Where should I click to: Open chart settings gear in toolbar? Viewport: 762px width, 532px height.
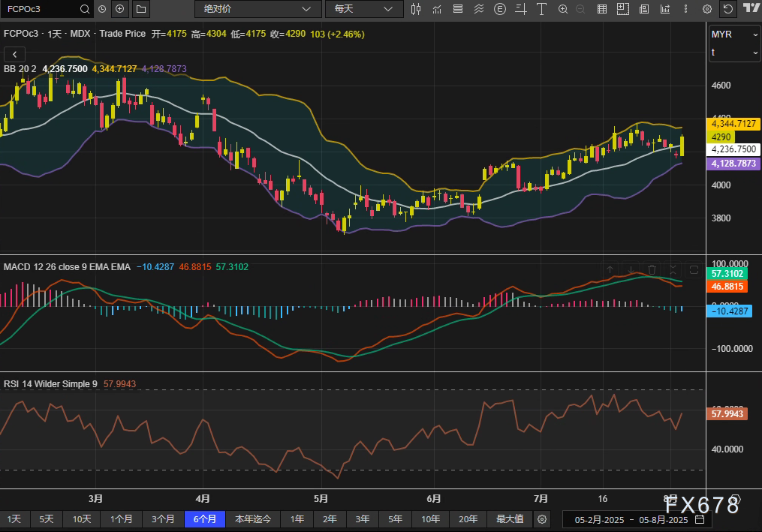coord(706,9)
